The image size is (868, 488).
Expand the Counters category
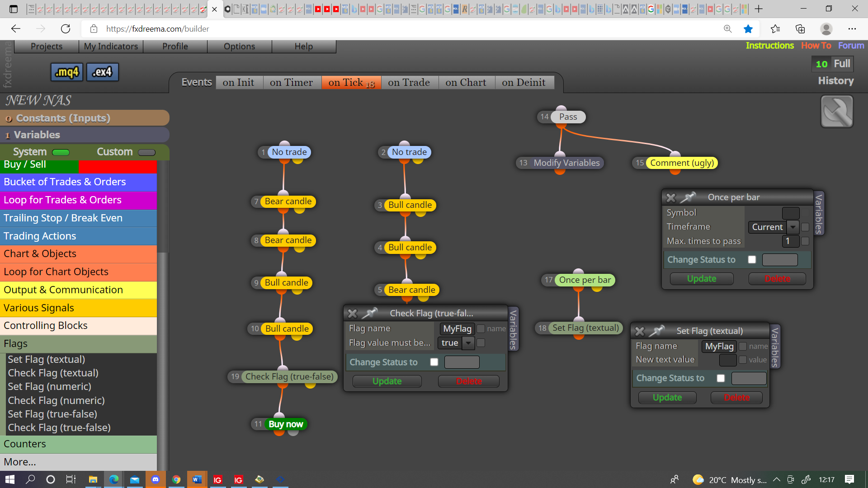click(x=79, y=444)
